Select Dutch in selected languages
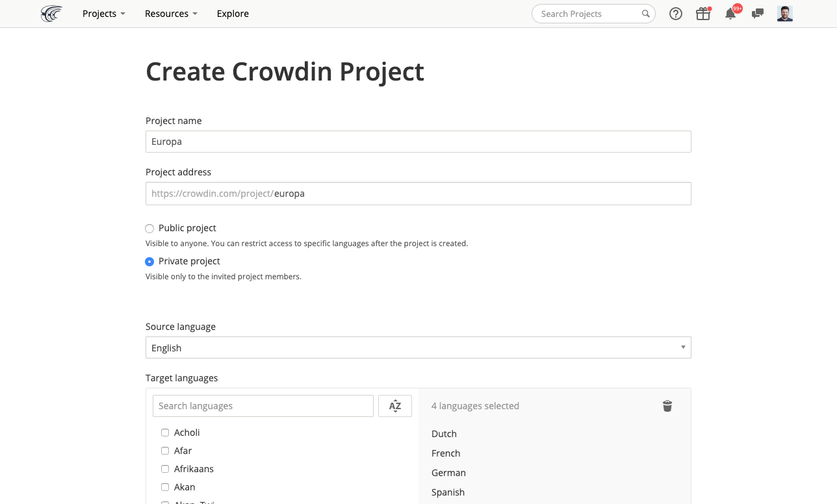The width and height of the screenshot is (837, 504). click(444, 434)
